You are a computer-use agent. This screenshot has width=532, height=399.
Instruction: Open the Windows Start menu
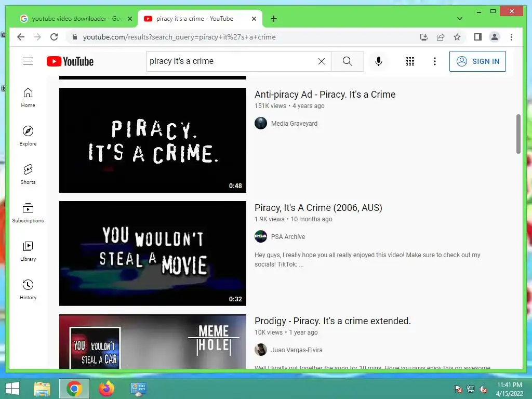click(x=12, y=389)
